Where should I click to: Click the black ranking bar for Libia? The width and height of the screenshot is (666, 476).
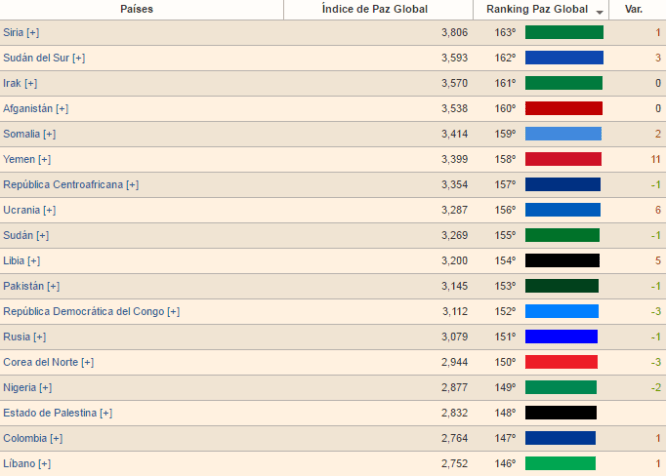[562, 261]
